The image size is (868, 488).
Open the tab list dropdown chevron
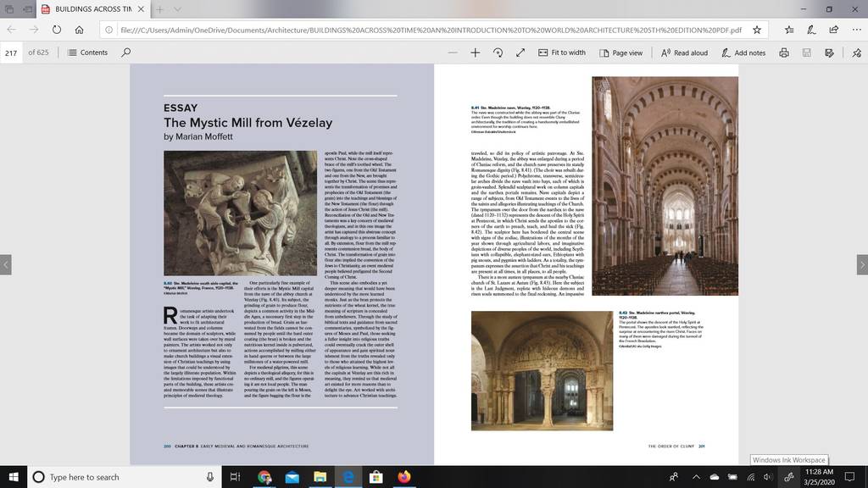point(177,9)
